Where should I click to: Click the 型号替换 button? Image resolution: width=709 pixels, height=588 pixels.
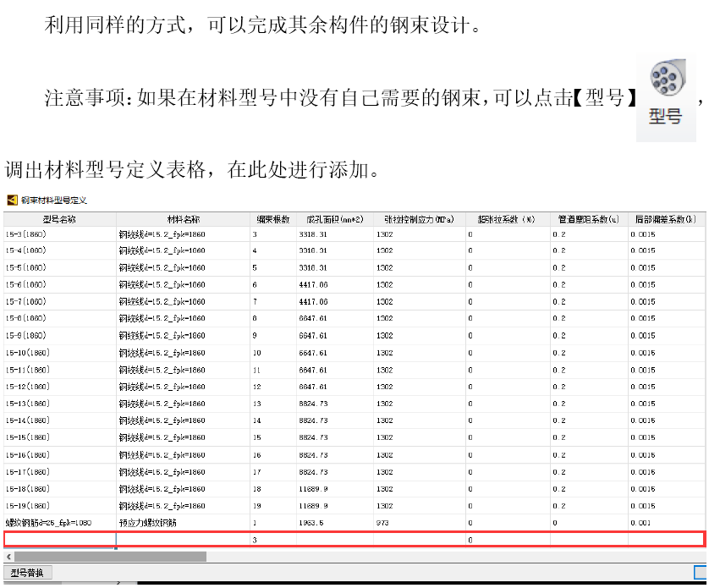(x=27, y=573)
